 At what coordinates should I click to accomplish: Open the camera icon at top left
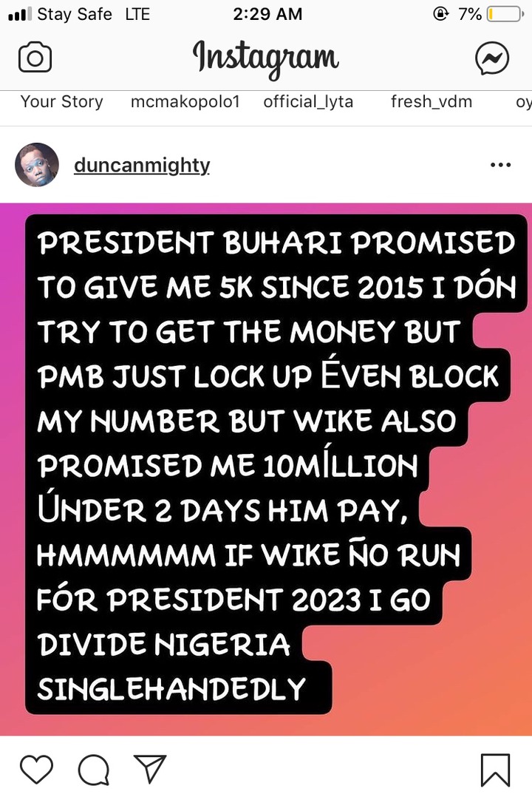[35, 58]
